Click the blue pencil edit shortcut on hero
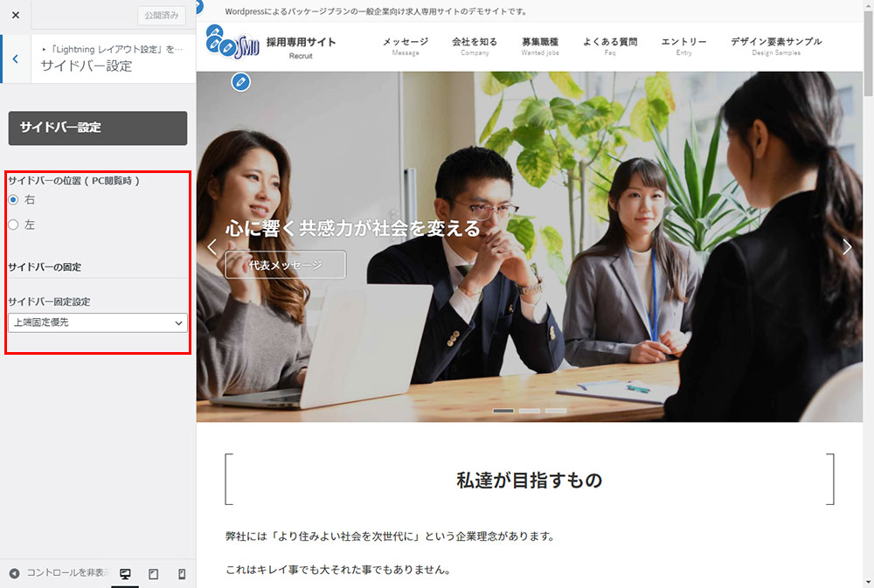 point(240,82)
